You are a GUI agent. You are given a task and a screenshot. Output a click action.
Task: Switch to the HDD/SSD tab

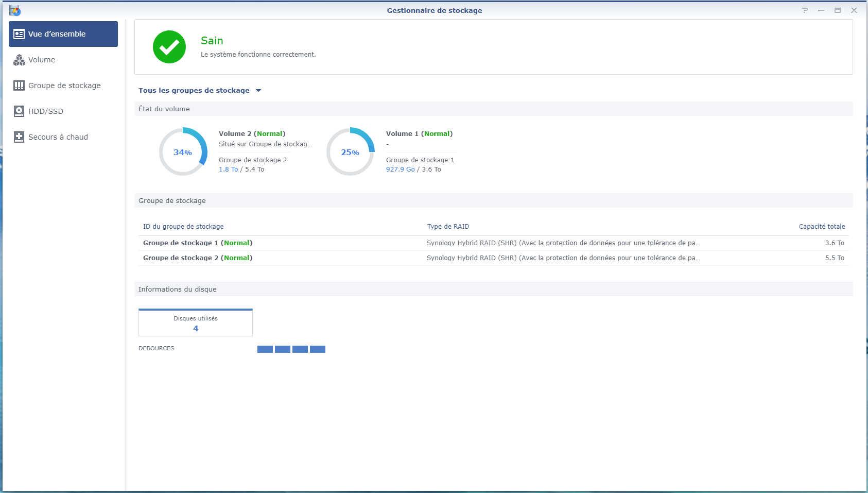point(46,111)
